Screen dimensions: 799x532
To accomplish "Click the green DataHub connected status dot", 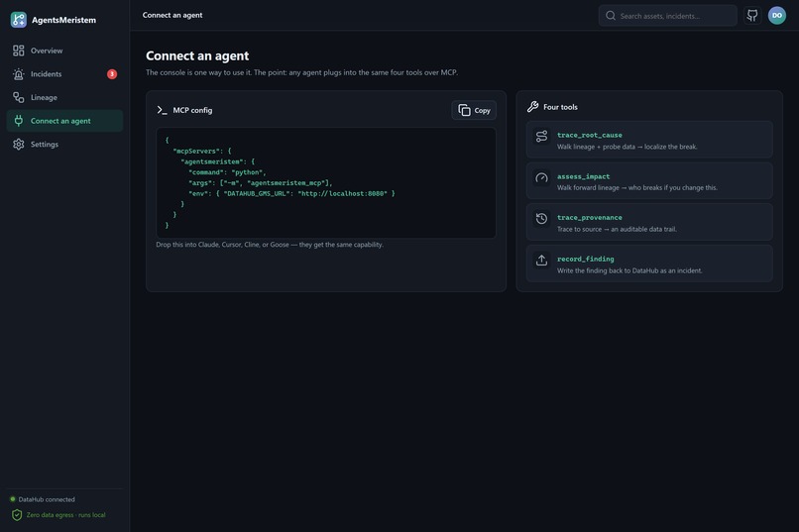I will coord(13,499).
